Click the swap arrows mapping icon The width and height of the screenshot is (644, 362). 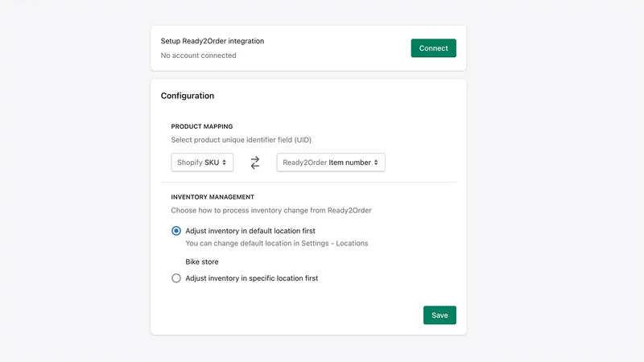[255, 162]
